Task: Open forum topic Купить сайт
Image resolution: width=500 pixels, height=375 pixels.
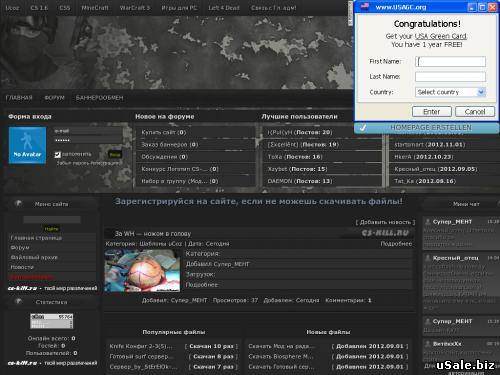Action: (164, 132)
